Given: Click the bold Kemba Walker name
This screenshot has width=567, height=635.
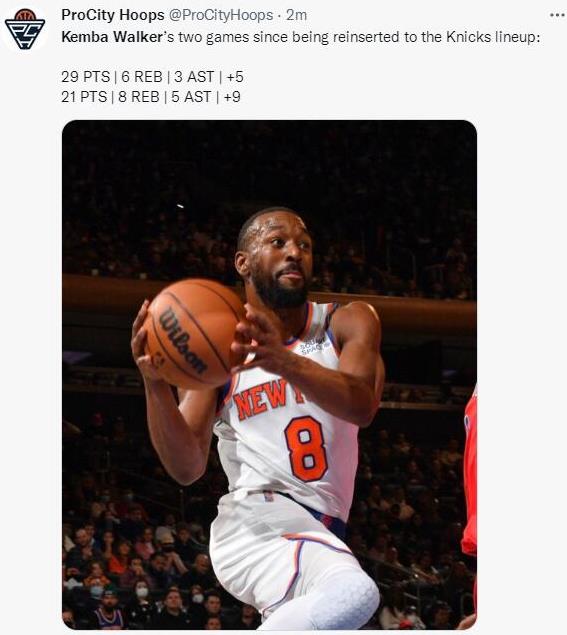Looking at the screenshot, I should tap(112, 37).
